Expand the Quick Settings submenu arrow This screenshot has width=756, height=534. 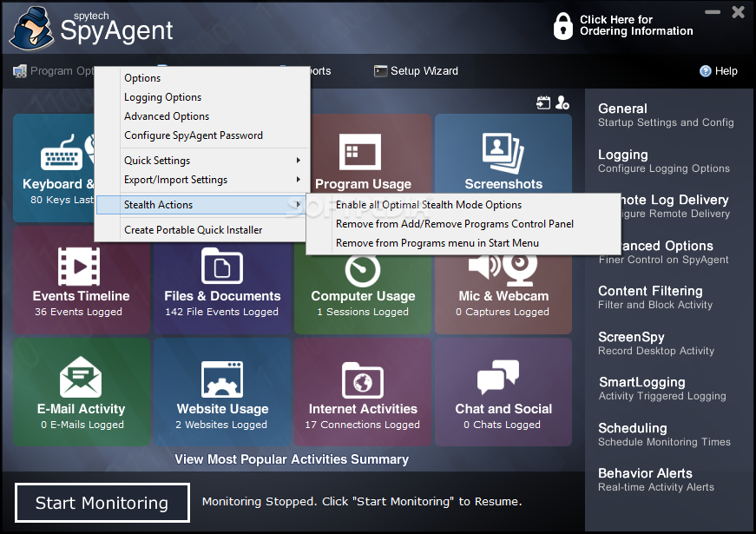pyautogui.click(x=299, y=160)
